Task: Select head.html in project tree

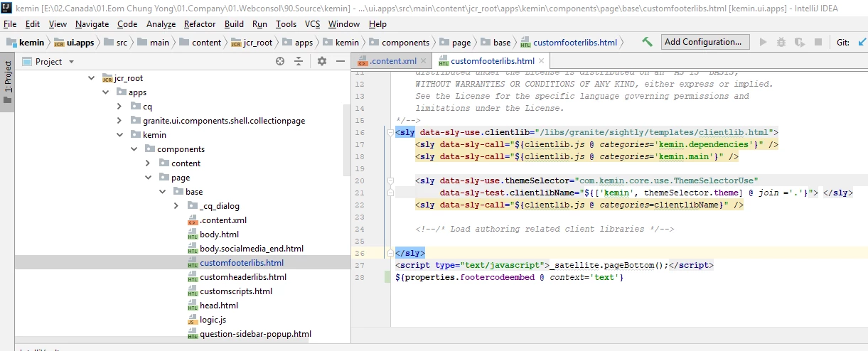Action: (x=219, y=306)
